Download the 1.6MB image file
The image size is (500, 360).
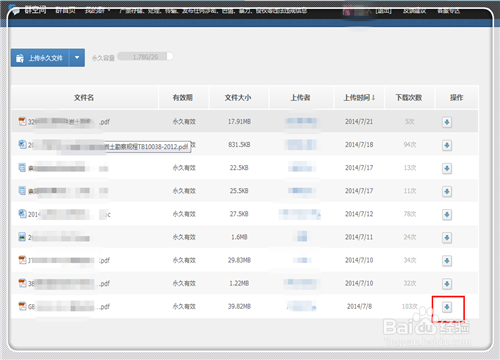pyautogui.click(x=447, y=238)
